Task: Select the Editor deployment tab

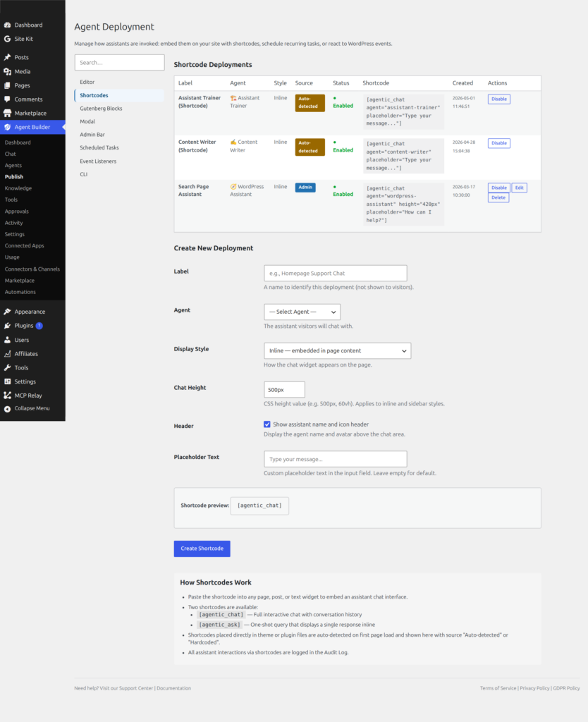Action: pos(87,82)
